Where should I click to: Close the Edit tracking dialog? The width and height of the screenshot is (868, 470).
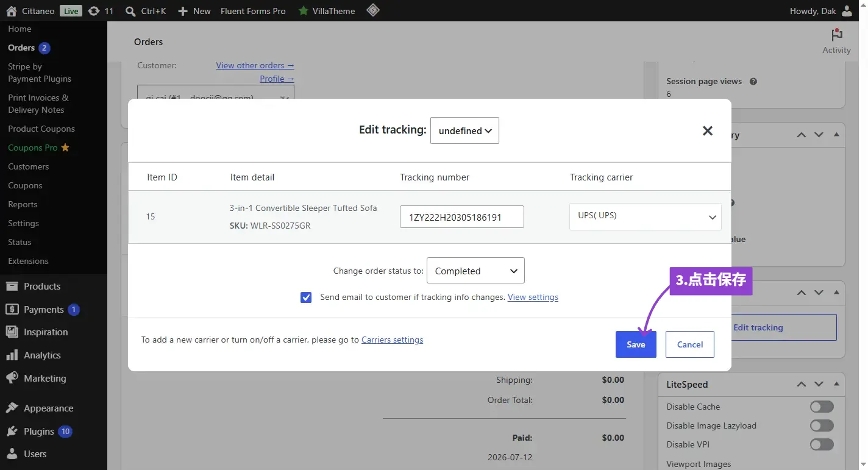[x=707, y=130]
